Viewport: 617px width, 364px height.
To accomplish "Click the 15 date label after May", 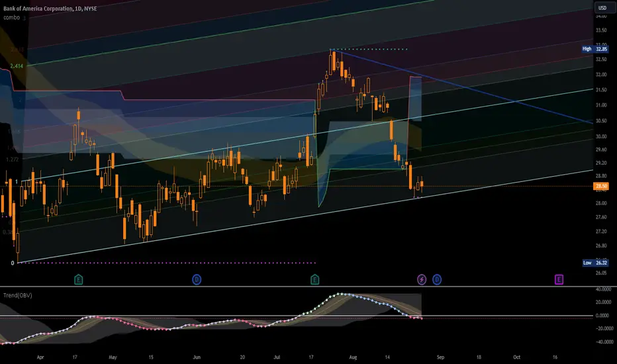I will [151, 357].
